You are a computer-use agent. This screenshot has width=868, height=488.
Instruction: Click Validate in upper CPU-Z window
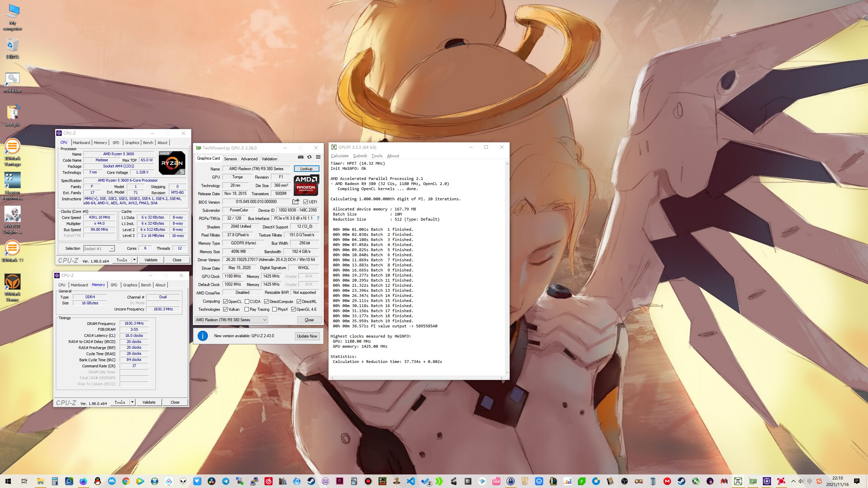[151, 260]
